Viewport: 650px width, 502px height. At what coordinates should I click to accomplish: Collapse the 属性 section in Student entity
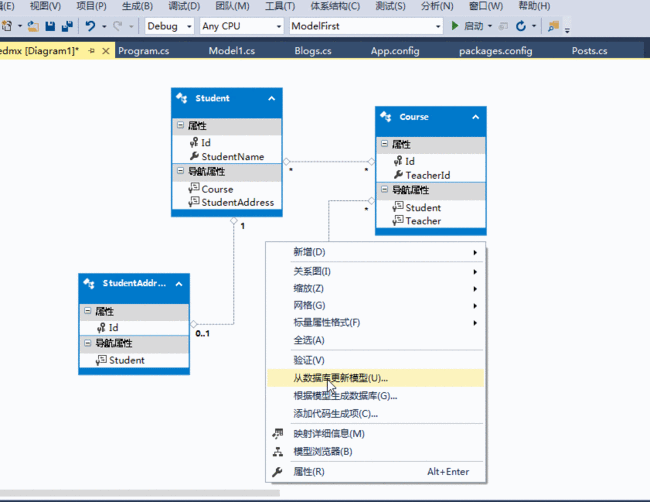tap(180, 125)
